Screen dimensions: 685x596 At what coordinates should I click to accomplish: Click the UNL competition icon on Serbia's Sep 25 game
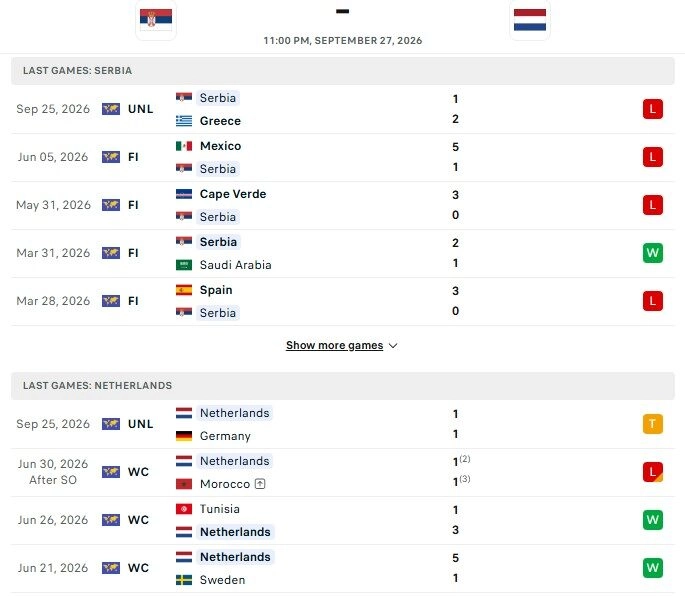(111, 109)
